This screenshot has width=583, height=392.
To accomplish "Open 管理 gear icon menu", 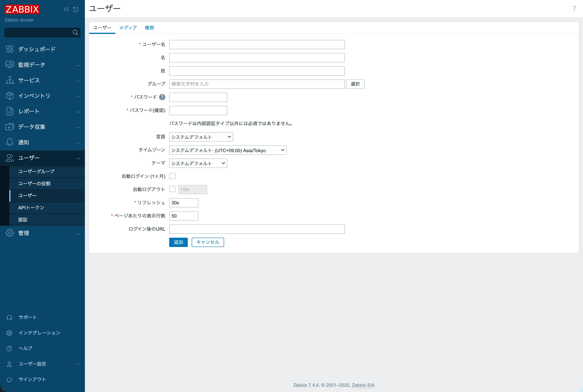I will [x=9, y=233].
